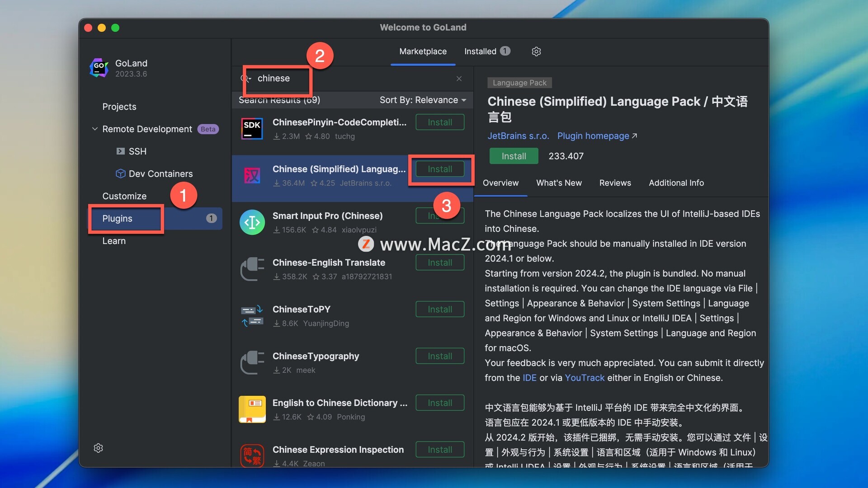Image resolution: width=868 pixels, height=488 pixels.
Task: Select the Smart Input Pro plugin icon
Action: point(252,222)
